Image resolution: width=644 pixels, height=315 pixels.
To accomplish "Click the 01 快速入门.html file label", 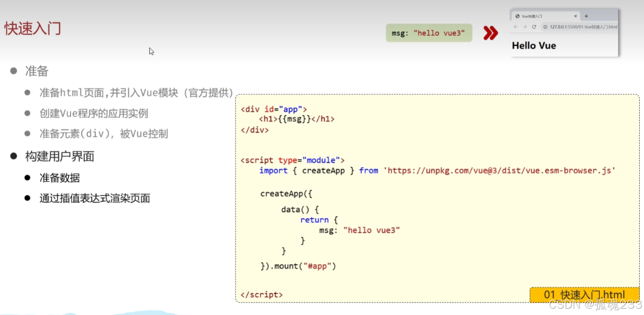I will pos(584,295).
